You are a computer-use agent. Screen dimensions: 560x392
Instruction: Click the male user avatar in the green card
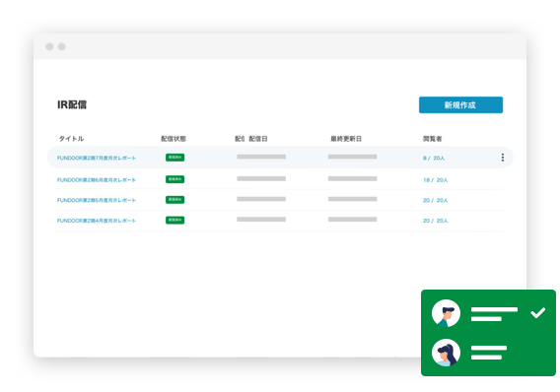pyautogui.click(x=446, y=313)
